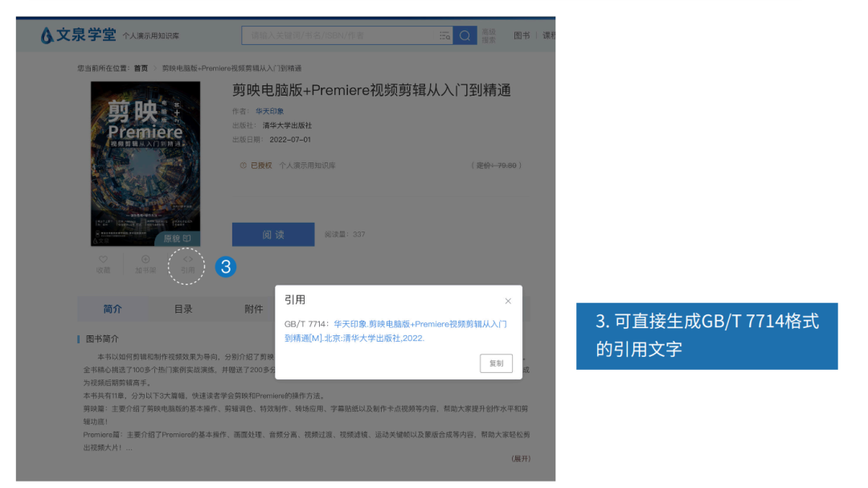The width and height of the screenshot is (868, 488).
Task: Click the 华天印象 author link
Action: click(x=269, y=111)
